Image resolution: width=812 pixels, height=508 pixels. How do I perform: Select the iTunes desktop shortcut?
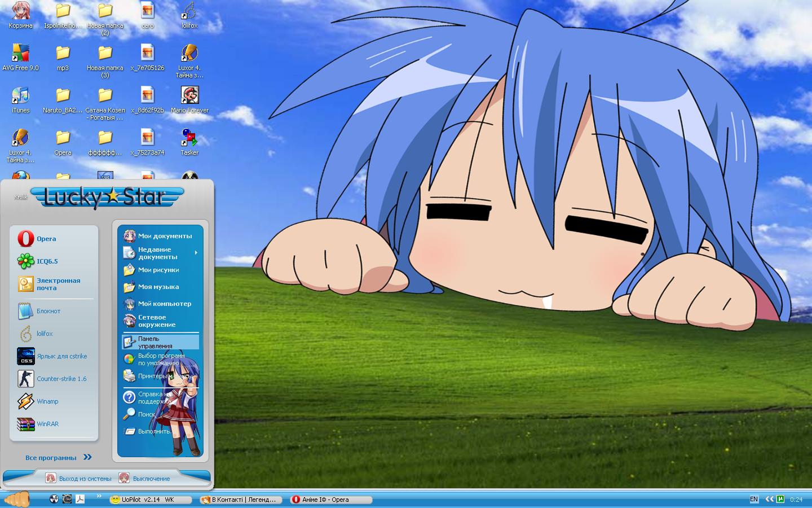tap(20, 100)
